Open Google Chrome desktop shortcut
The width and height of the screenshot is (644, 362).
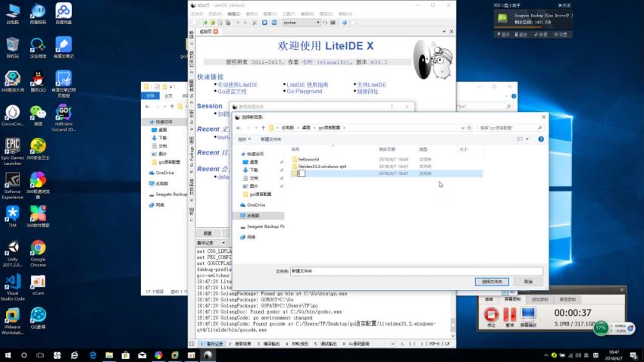[x=38, y=253]
